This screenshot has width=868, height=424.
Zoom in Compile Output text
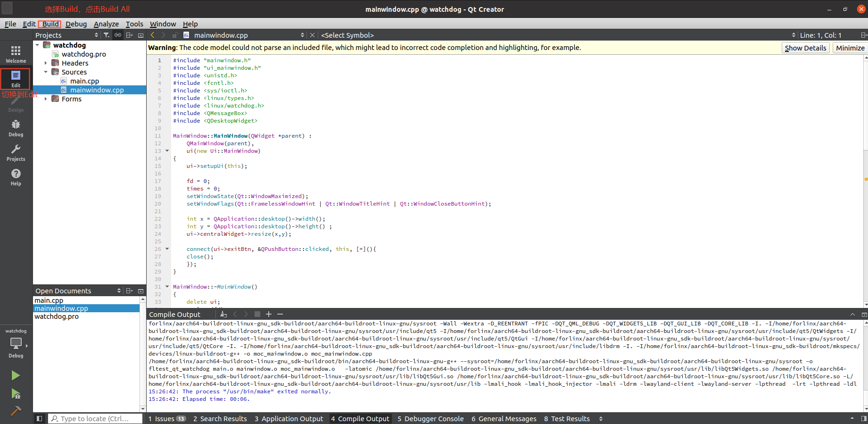tap(269, 314)
